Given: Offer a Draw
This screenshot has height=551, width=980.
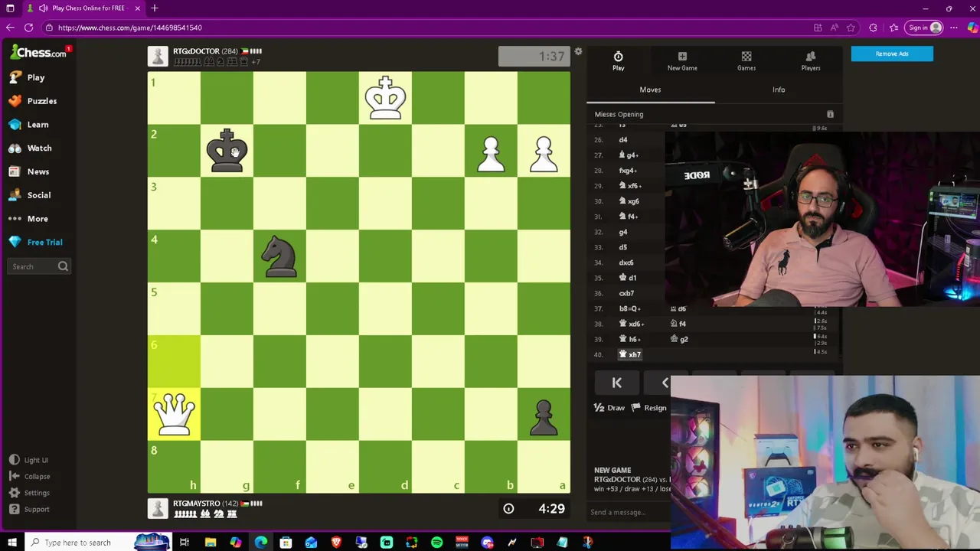Looking at the screenshot, I should (x=609, y=408).
